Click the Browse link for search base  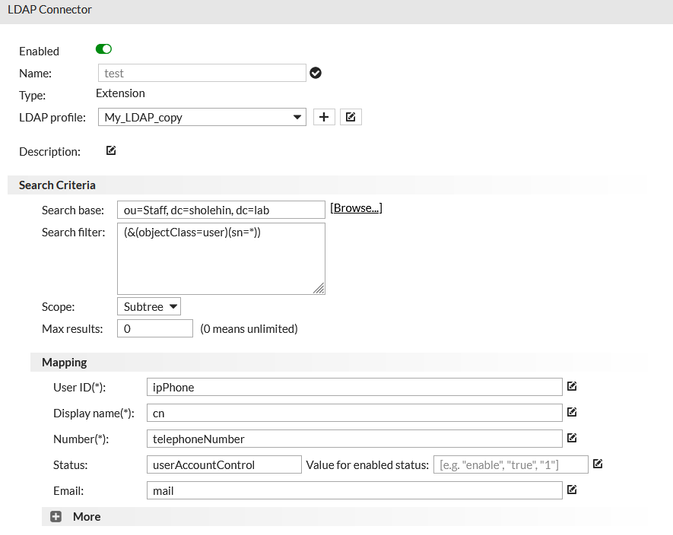pyautogui.click(x=356, y=208)
